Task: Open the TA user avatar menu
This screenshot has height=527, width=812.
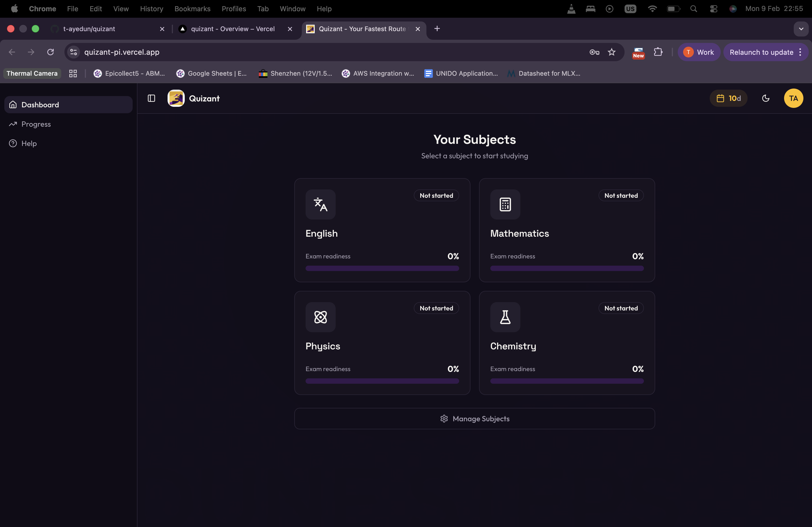Action: 793,98
